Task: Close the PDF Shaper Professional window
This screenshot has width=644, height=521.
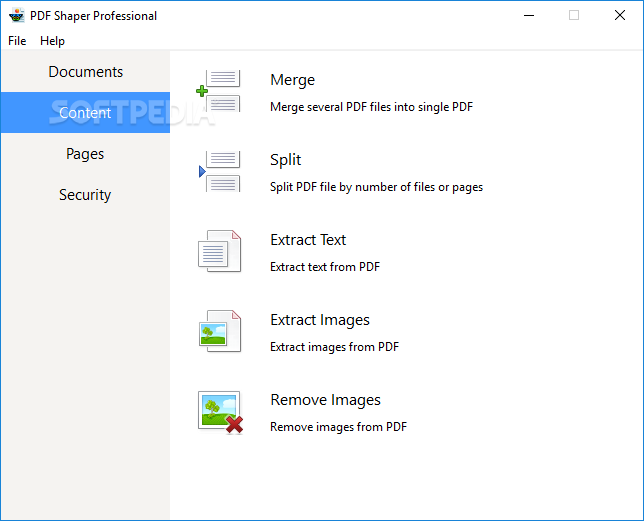Action: pyautogui.click(x=620, y=16)
